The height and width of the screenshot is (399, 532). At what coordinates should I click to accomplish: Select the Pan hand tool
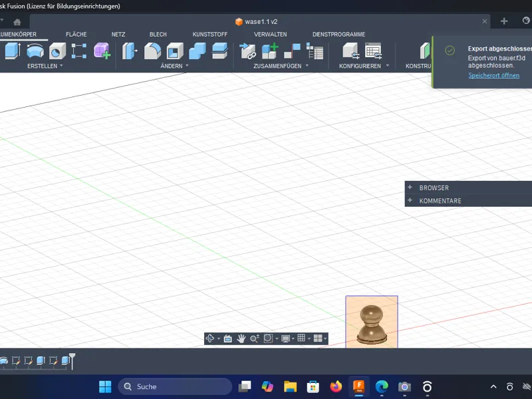(241, 338)
